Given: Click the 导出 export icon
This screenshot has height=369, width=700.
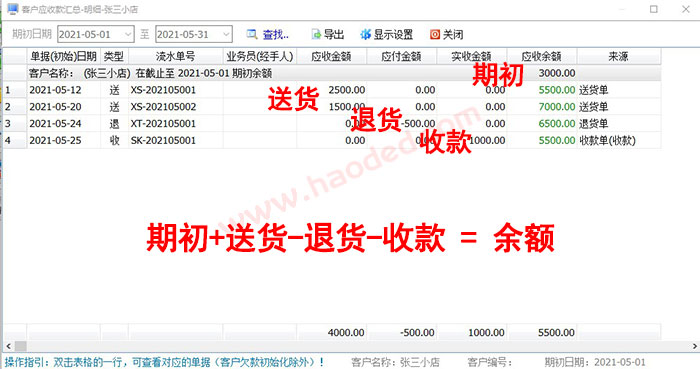Looking at the screenshot, I should point(316,34).
